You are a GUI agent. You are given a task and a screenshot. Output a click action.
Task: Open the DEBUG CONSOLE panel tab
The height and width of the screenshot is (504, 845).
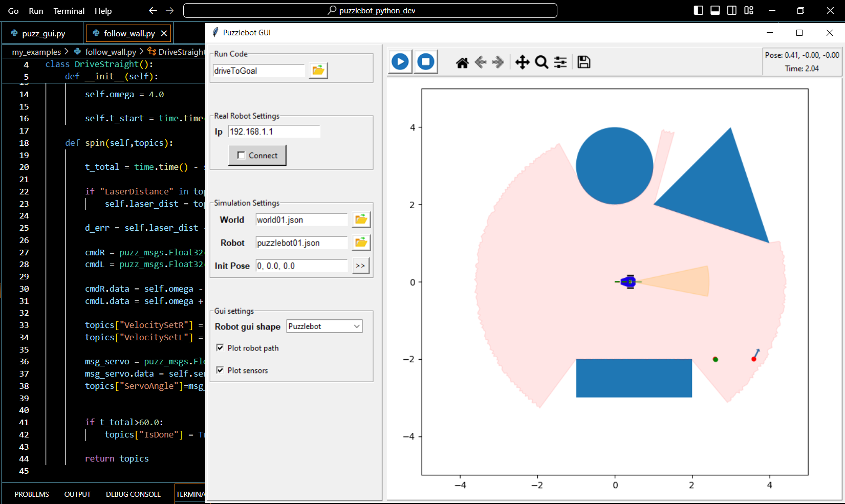133,494
